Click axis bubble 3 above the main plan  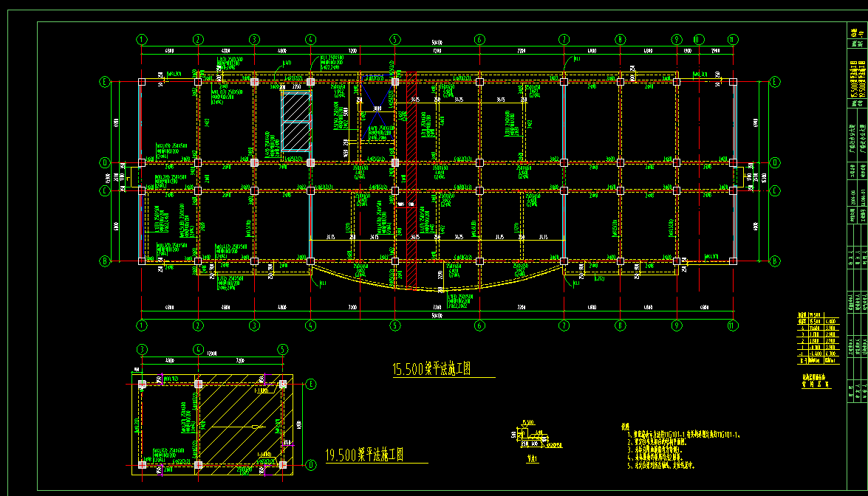pyautogui.click(x=254, y=39)
